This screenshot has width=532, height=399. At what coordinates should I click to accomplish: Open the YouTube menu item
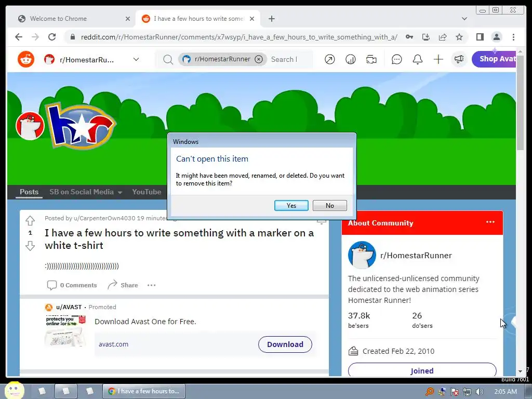(147, 192)
